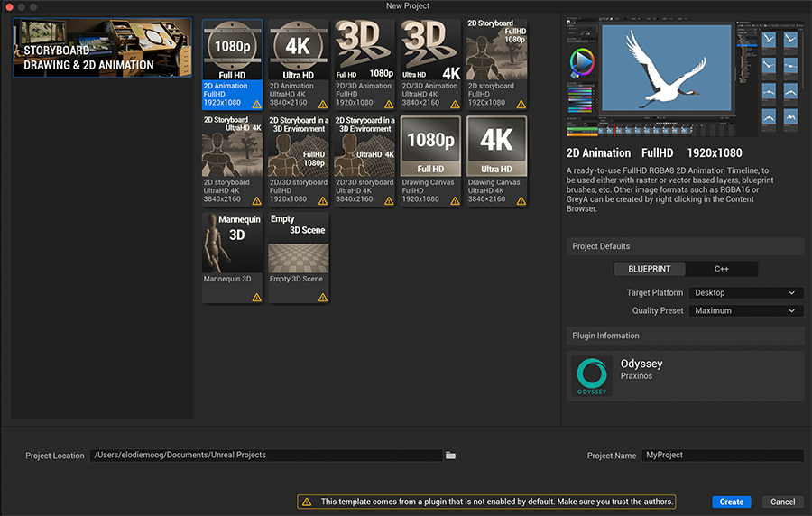
Task: Switch project type to C++
Action: coord(722,269)
